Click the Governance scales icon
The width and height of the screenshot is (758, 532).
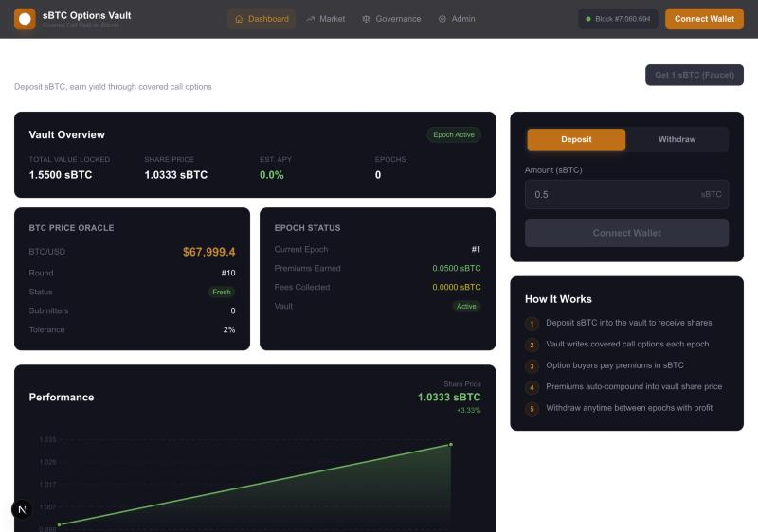click(367, 19)
